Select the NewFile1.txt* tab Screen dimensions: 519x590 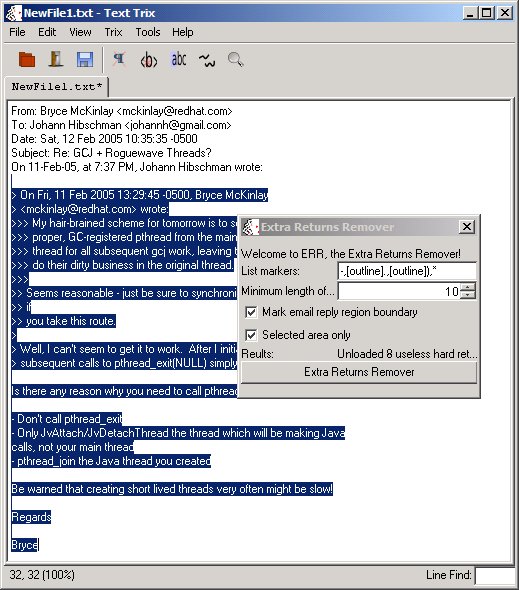tap(56, 87)
